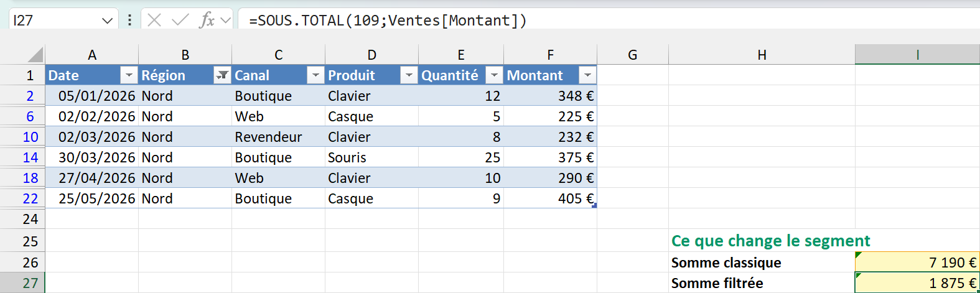Open Insert Function fx dialog
The width and height of the screenshot is (980, 293).
207,21
